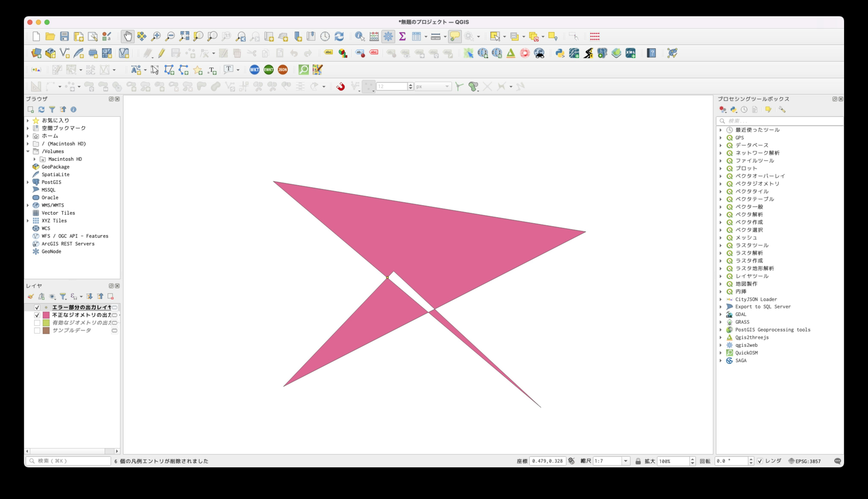Viewport: 868px width, 499px height.
Task: Expand the GDAL toolbox group
Action: tap(720, 314)
